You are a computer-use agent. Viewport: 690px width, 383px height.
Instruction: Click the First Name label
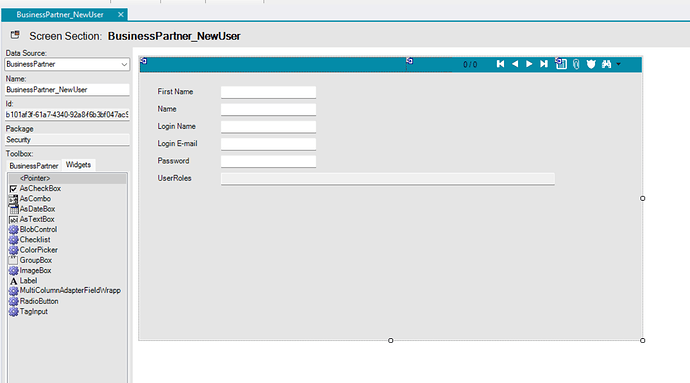(x=175, y=92)
